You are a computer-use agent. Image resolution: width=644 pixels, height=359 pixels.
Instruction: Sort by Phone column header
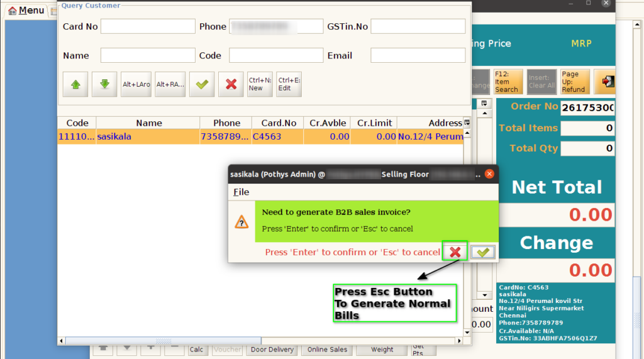pyautogui.click(x=226, y=123)
